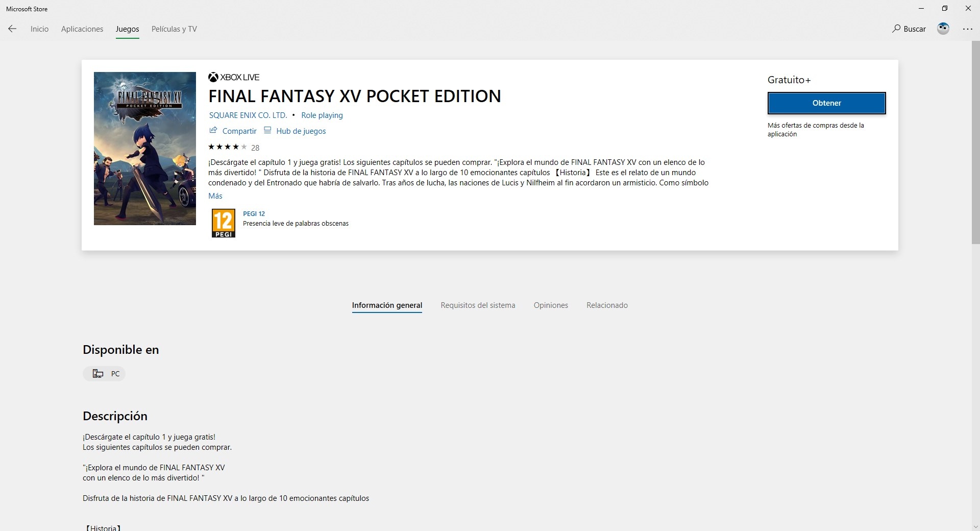This screenshot has width=980, height=531.
Task: Select the Juegos tab
Action: pos(127,29)
